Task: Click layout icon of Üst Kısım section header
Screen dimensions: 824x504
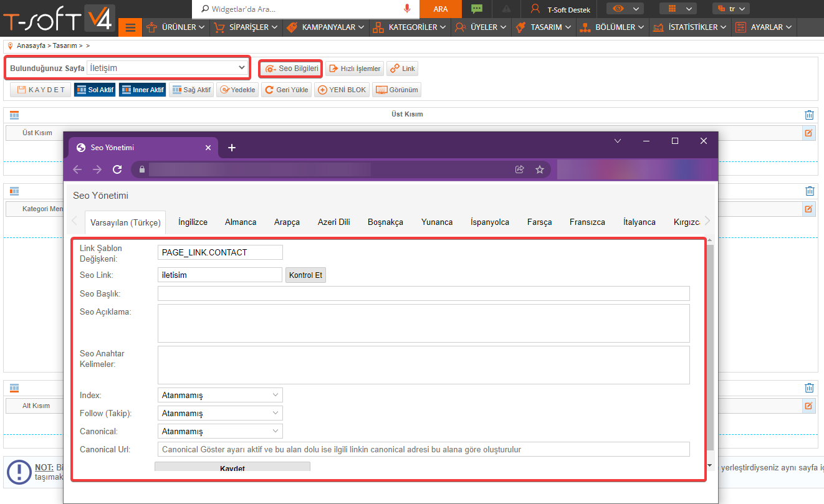Action: coord(14,115)
